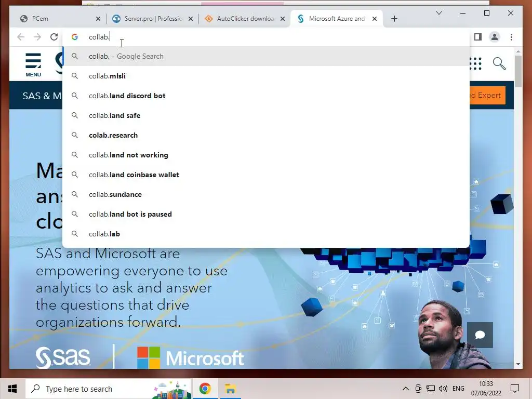Image resolution: width=532 pixels, height=399 pixels.
Task: Open the SAS hamburger MENU
Action: point(33,64)
